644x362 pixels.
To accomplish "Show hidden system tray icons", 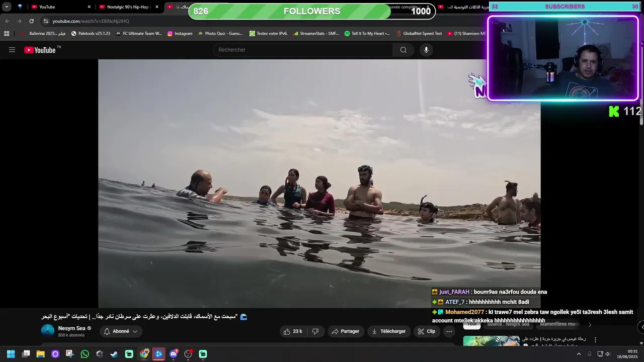I will click(x=579, y=354).
